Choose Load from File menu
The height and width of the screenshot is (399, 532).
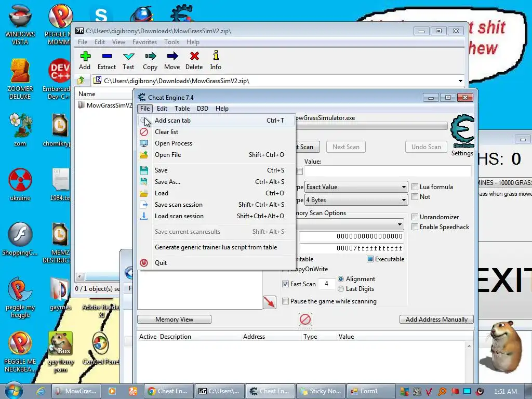pyautogui.click(x=216, y=193)
